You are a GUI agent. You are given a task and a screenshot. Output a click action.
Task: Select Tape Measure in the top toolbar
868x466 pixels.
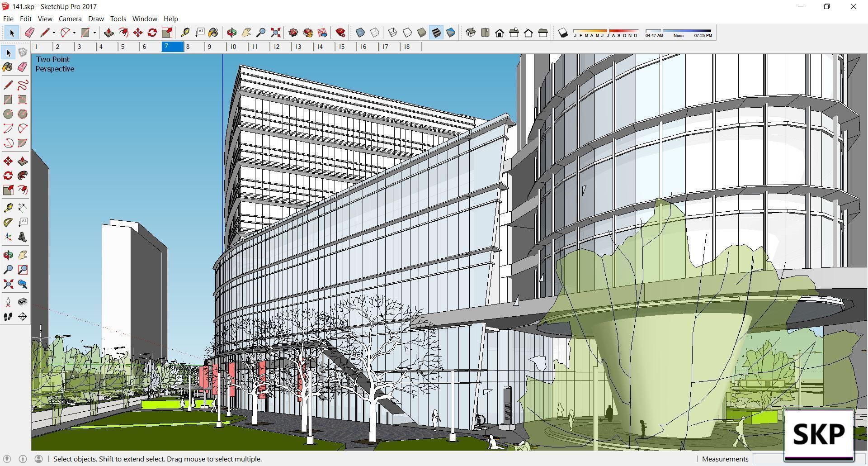[184, 33]
